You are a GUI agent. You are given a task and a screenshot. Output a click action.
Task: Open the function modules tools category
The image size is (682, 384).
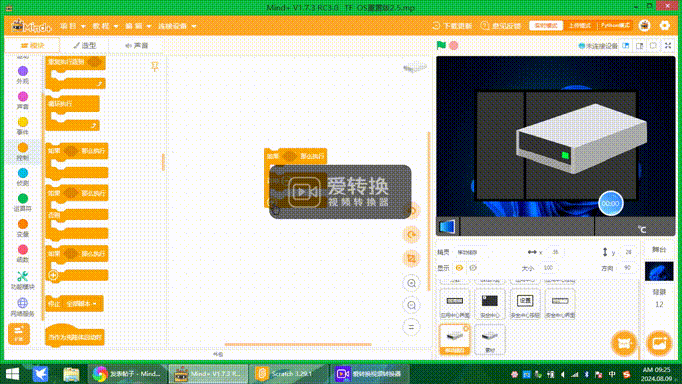point(23,280)
